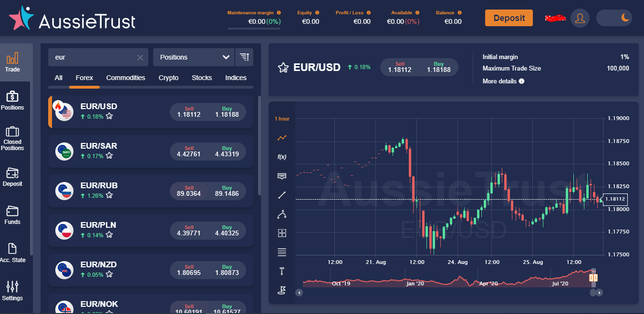Open the 1 hour timeframe selector

click(282, 119)
